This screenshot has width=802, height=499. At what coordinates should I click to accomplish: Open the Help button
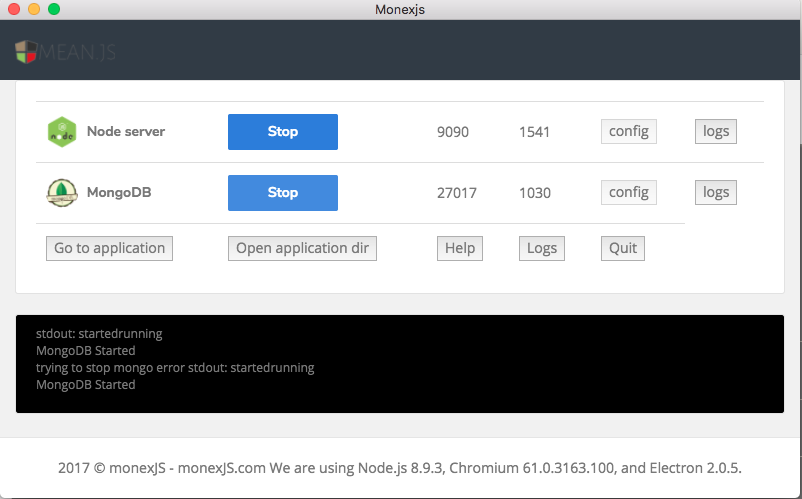[x=460, y=248]
